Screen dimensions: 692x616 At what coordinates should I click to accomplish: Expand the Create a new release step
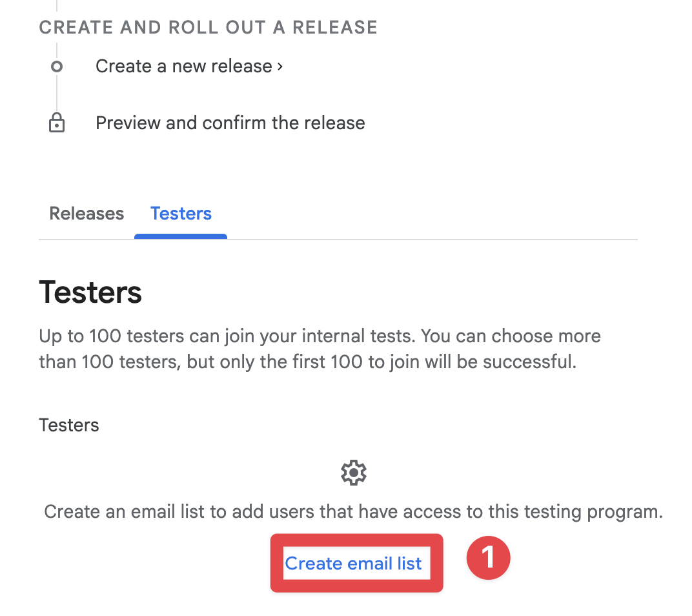(x=183, y=66)
